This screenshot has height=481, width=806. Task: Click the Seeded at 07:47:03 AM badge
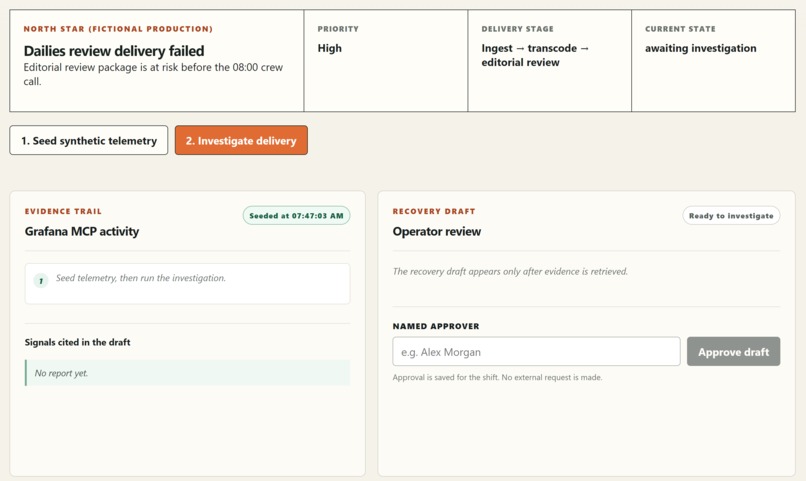tap(296, 216)
